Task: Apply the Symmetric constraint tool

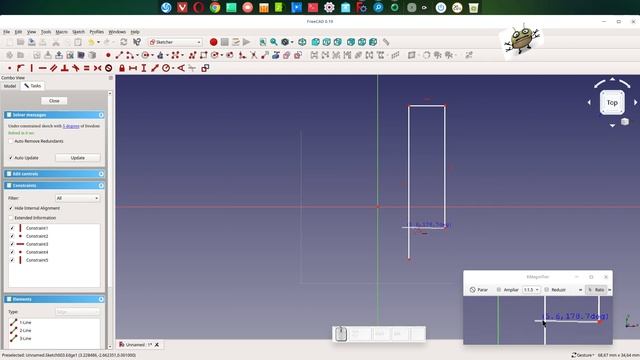Action: point(98,68)
